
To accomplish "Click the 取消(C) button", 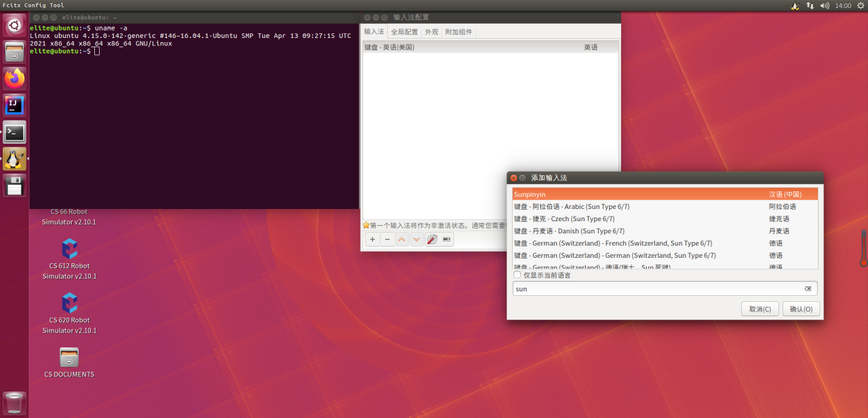I will (759, 309).
